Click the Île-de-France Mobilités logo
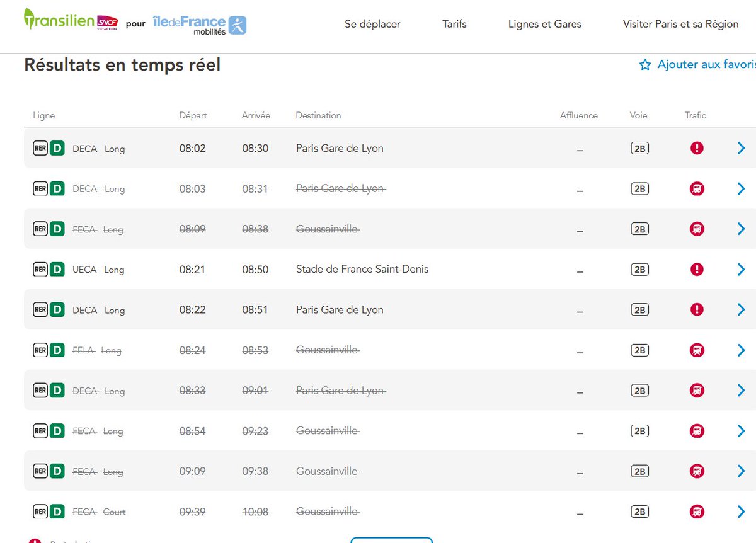This screenshot has height=543, width=756. [199, 25]
